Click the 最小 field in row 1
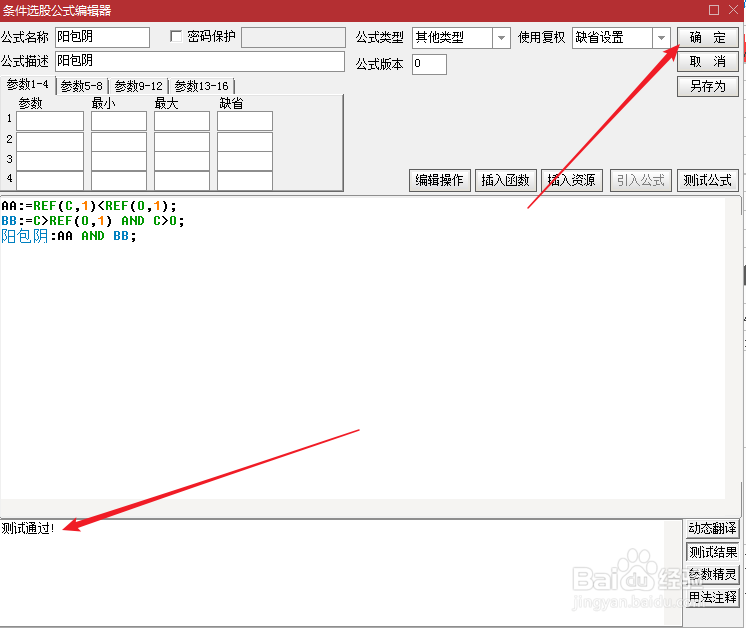Viewport: 746px width, 628px height. click(x=118, y=121)
